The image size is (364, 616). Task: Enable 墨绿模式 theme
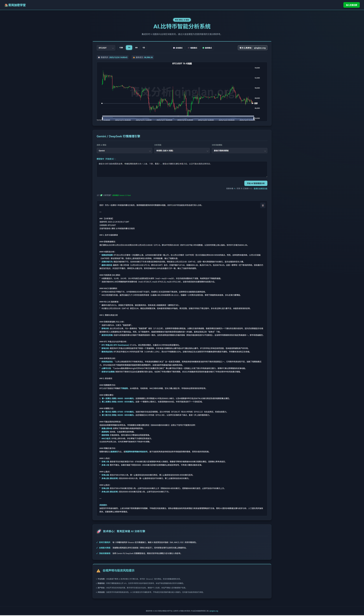[207, 48]
